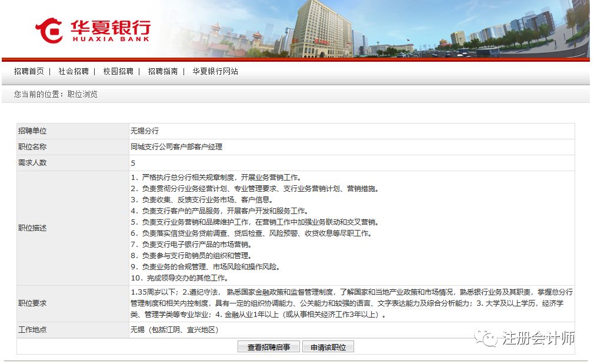Select the 需求人数 value 5

[133, 163]
